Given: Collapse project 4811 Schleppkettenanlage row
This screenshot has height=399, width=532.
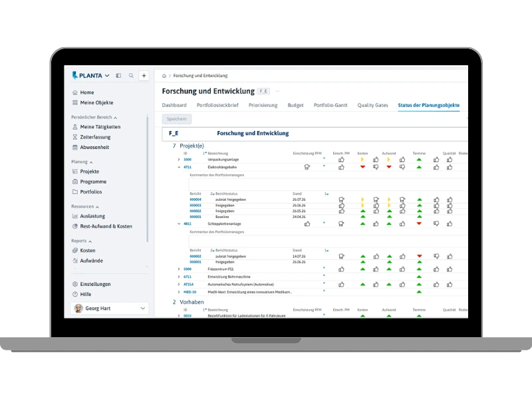Looking at the screenshot, I should 179,224.
